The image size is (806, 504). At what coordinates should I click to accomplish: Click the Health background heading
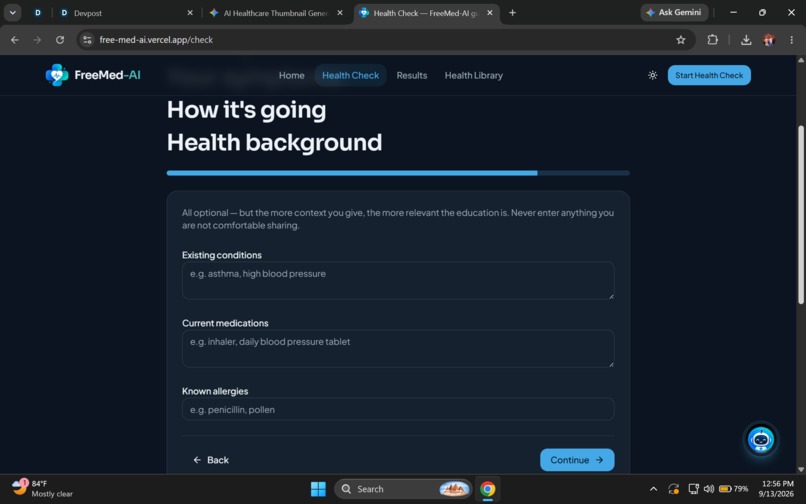[x=274, y=142]
